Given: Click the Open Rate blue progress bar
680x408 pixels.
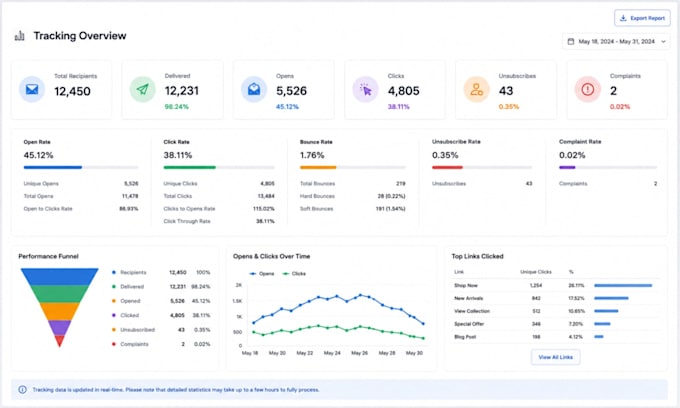Looking at the screenshot, I should 53,167.
